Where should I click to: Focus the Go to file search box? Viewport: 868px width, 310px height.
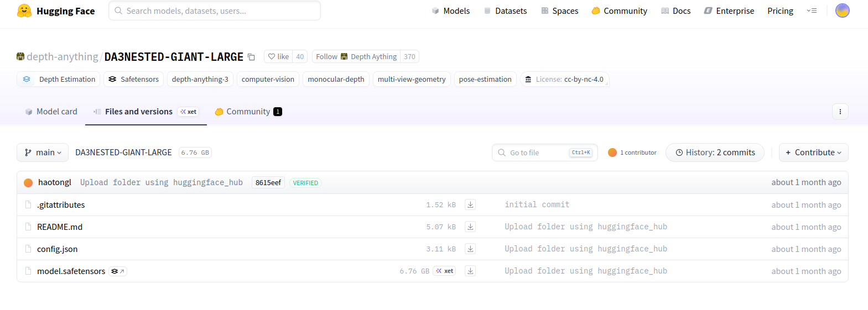pos(545,153)
